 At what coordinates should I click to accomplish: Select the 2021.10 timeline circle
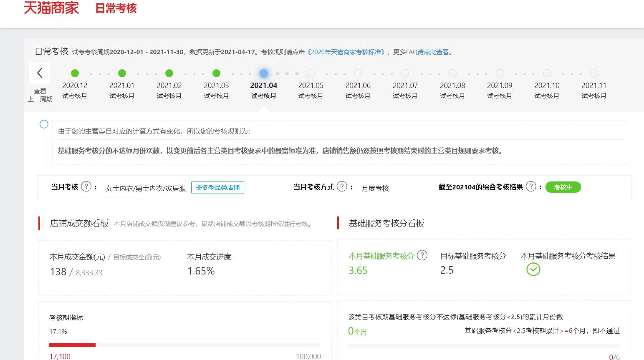coord(547,73)
